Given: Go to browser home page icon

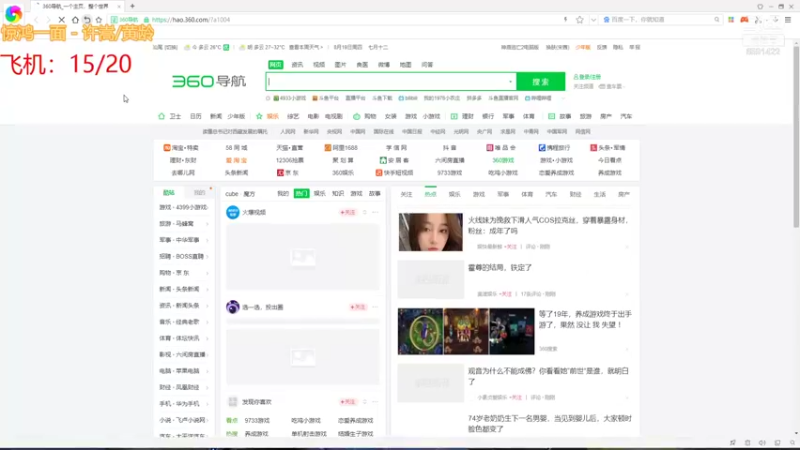Looking at the screenshot, I should 75,20.
